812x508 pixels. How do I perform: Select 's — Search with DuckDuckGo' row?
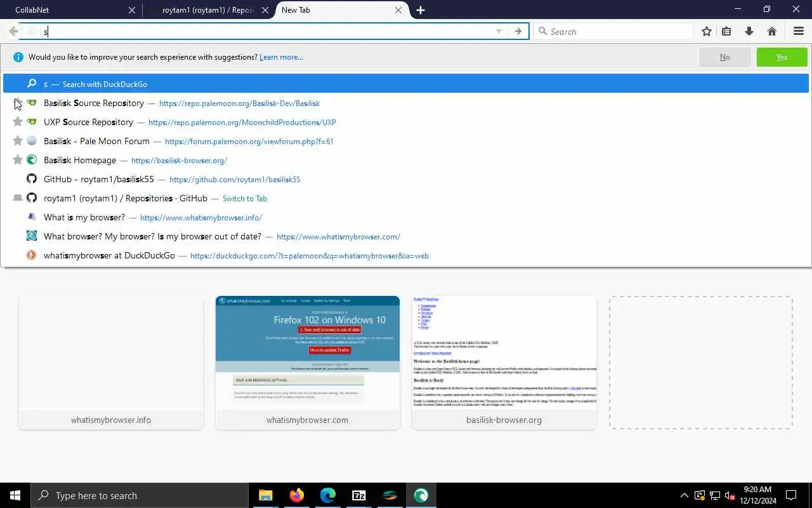click(x=406, y=84)
